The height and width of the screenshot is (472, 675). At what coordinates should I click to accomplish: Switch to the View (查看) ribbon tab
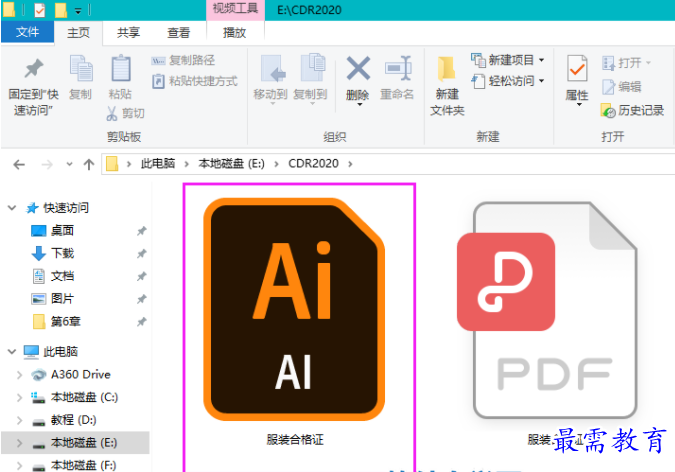[179, 33]
